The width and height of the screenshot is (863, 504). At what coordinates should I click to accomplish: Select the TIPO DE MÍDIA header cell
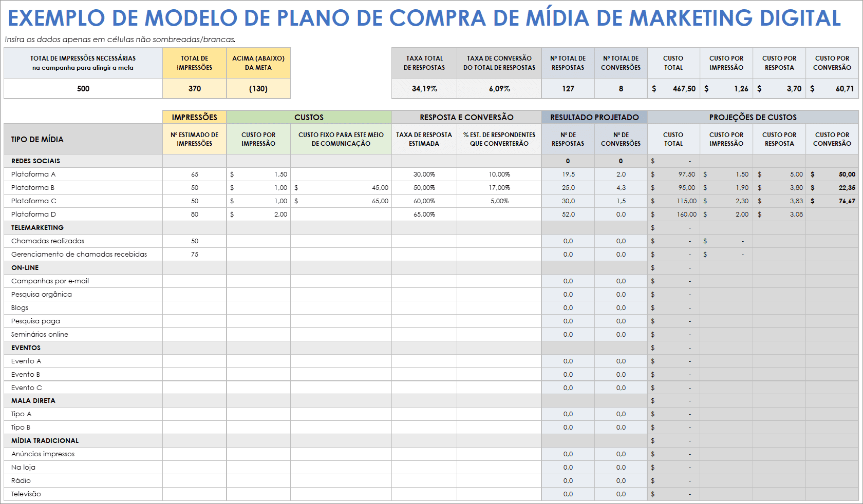pyautogui.click(x=83, y=139)
